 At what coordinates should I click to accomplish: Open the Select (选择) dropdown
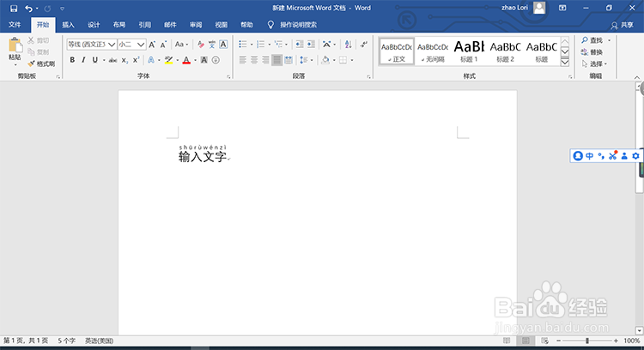[x=594, y=63]
